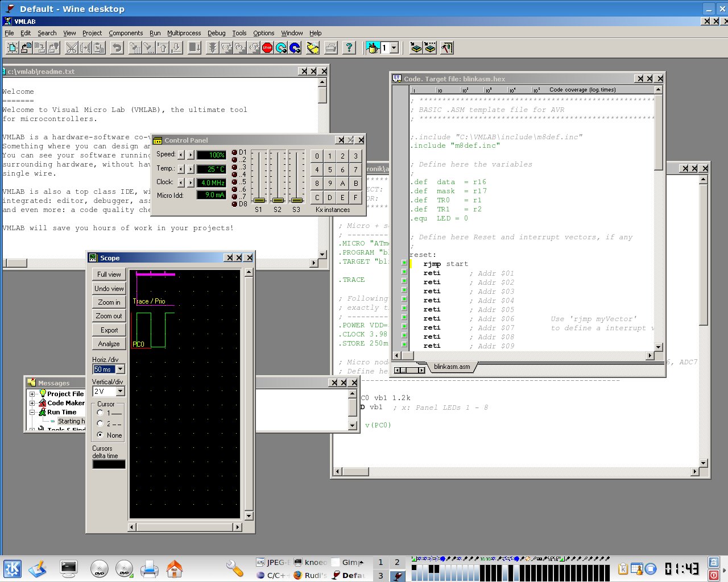This screenshot has width=728, height=582.
Task: Click the S1 slider handle in Control Panel
Action: click(259, 200)
